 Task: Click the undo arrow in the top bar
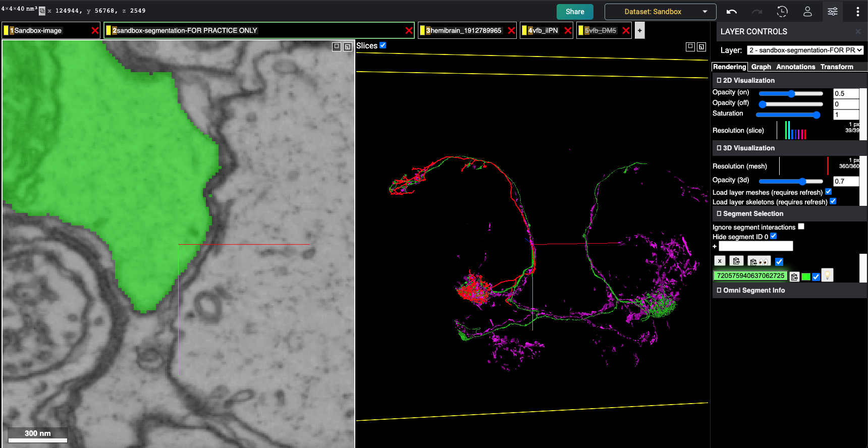pos(732,12)
